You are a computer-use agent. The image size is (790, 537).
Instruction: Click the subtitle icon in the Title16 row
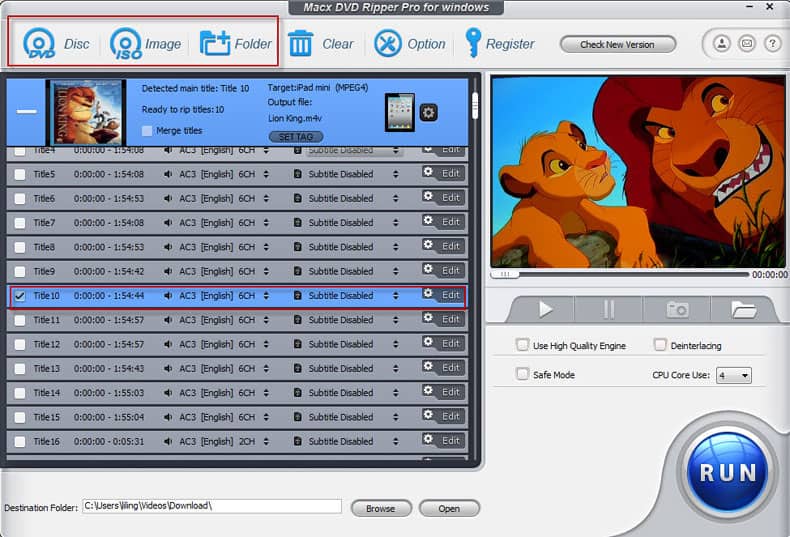tap(297, 441)
